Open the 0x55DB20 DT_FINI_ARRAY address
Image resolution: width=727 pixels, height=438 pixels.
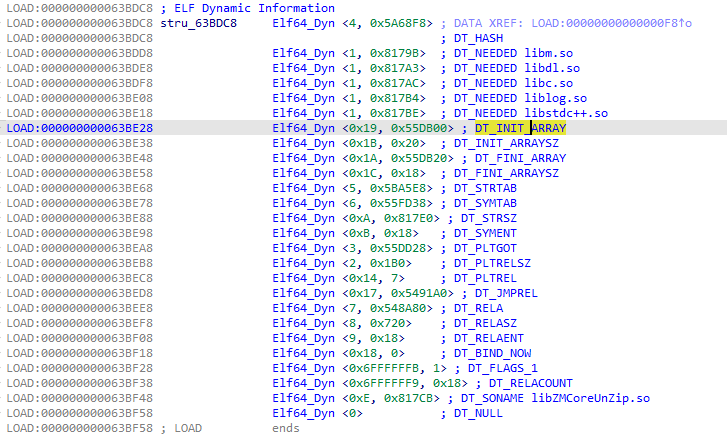419,158
